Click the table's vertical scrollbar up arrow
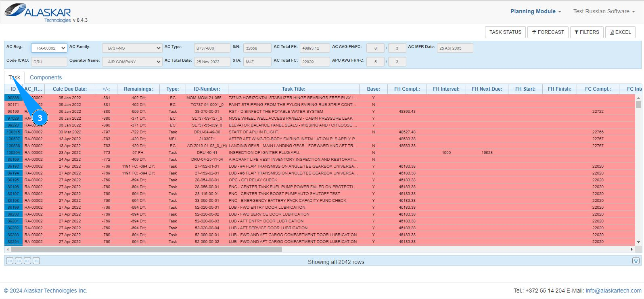The height and width of the screenshot is (299, 644). coord(638,98)
